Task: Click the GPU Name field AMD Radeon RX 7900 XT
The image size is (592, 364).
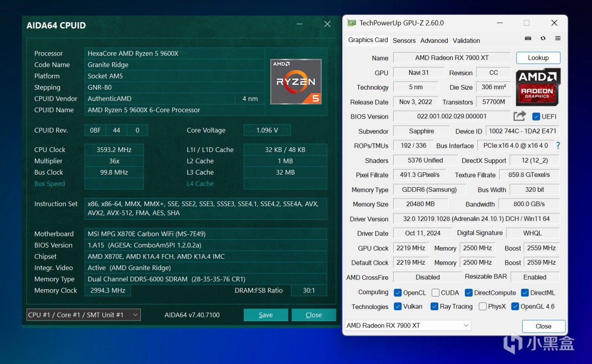Action: click(x=452, y=58)
